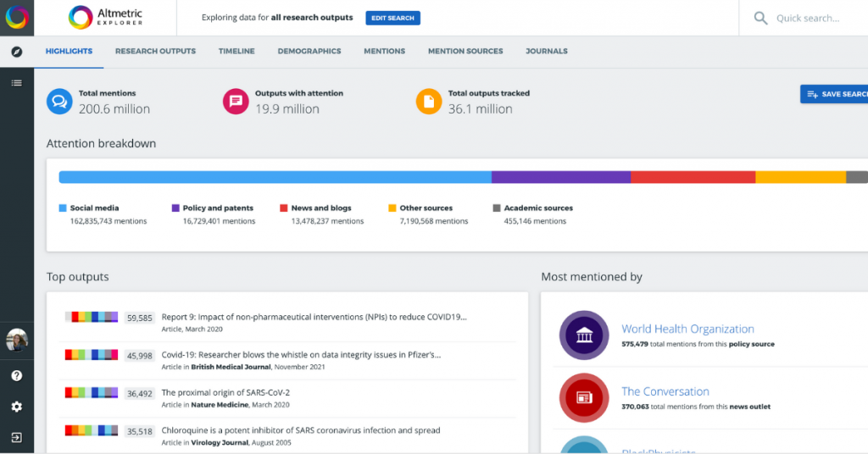Open The proximal origin of SARS-CoV-2 article
Viewport: 868px width, 454px height.
(x=225, y=393)
